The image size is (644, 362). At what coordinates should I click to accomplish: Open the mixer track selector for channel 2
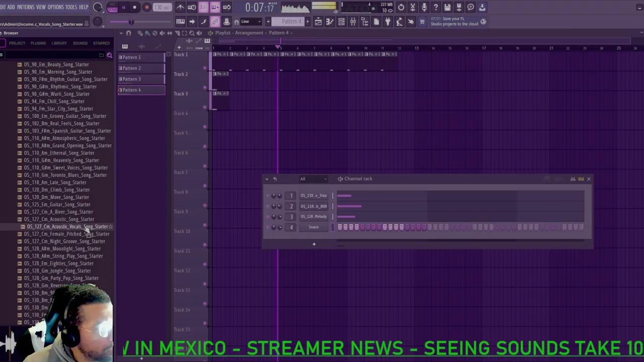pos(291,206)
